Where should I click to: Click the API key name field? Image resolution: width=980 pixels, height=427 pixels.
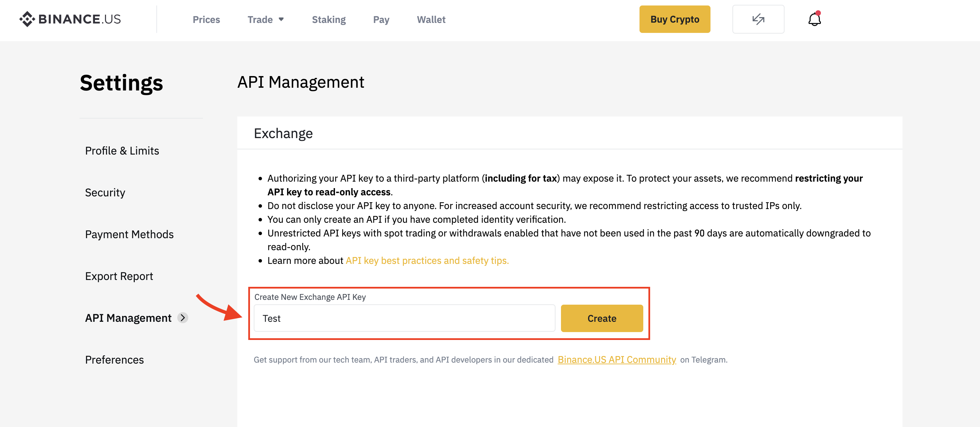tap(404, 318)
